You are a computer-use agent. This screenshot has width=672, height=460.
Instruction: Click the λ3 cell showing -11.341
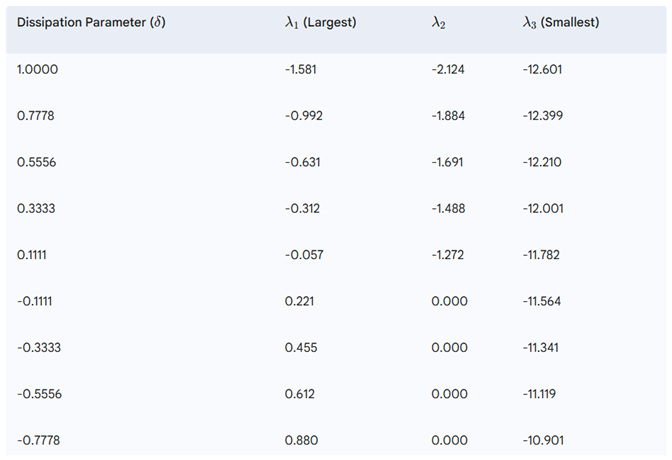[x=543, y=348]
